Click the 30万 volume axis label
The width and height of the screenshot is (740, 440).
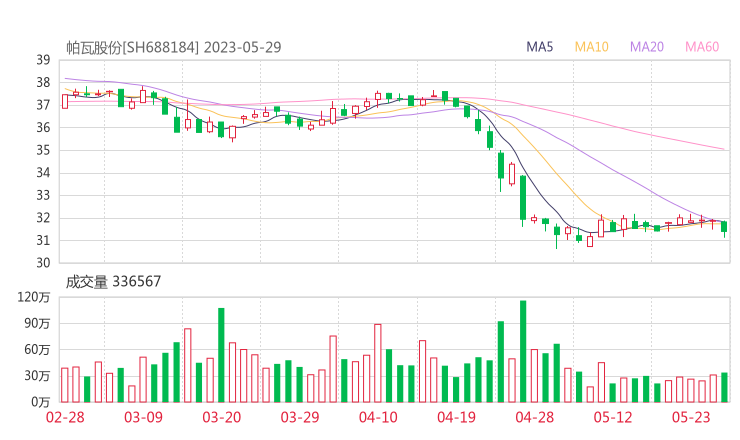[37, 376]
